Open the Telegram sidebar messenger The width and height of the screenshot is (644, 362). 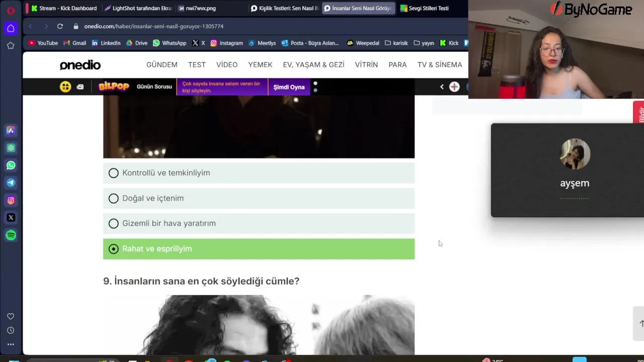pos(11,183)
